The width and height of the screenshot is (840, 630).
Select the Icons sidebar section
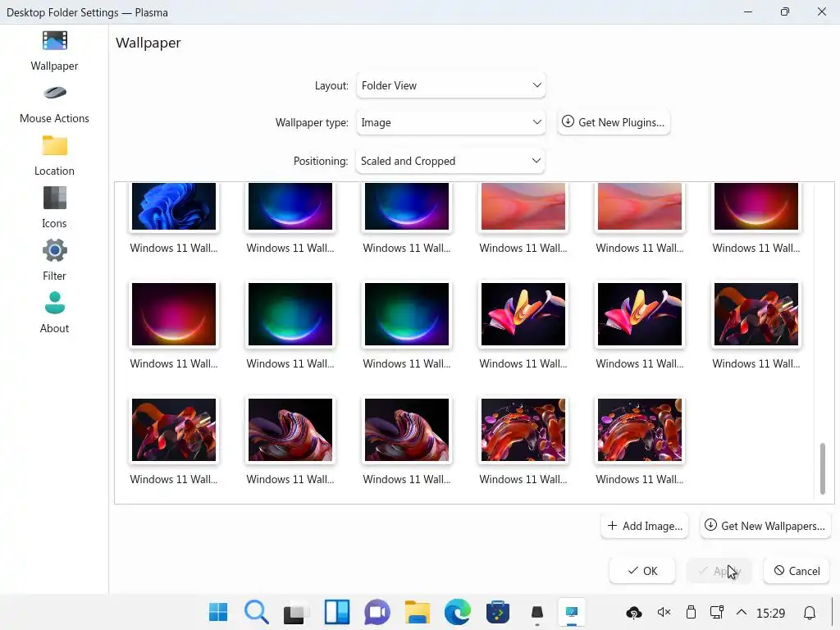pos(54,209)
